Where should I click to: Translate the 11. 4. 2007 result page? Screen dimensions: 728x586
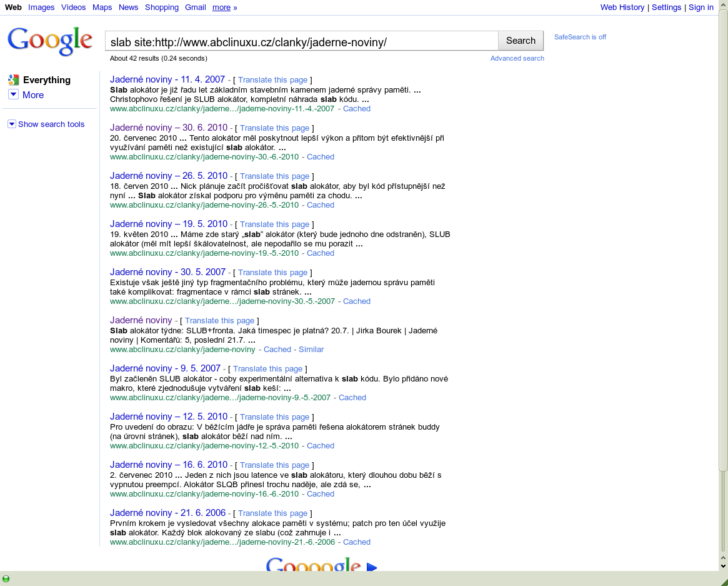pos(272,80)
